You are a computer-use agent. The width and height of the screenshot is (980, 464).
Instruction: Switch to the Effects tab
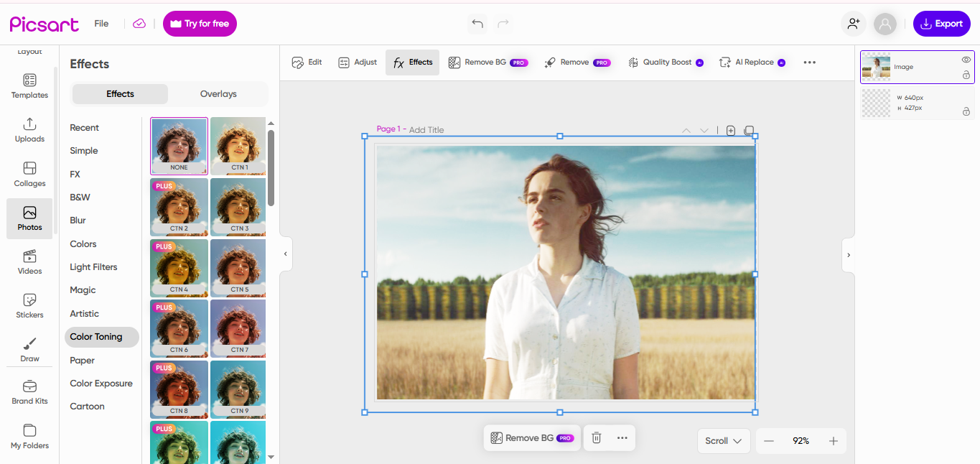click(120, 94)
